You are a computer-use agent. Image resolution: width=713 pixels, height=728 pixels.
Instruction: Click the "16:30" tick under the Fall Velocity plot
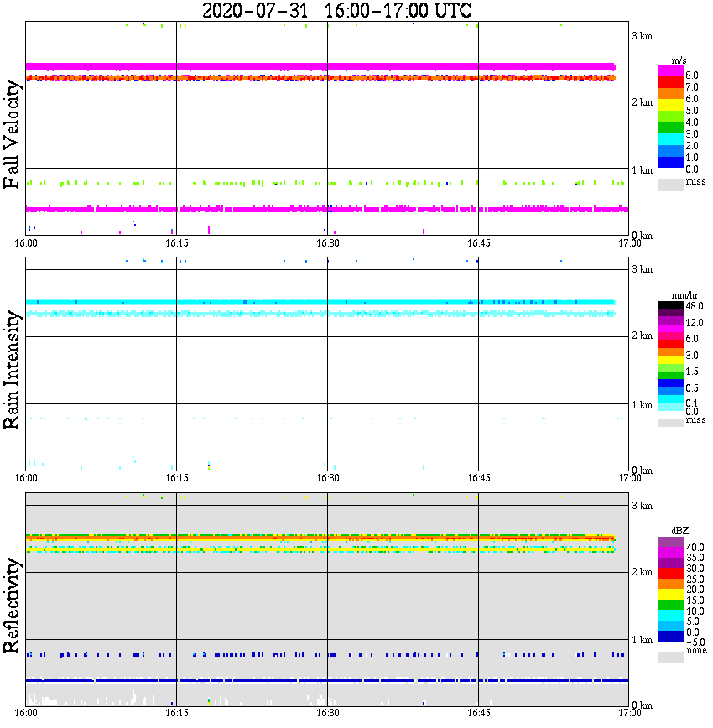pyautogui.click(x=328, y=243)
